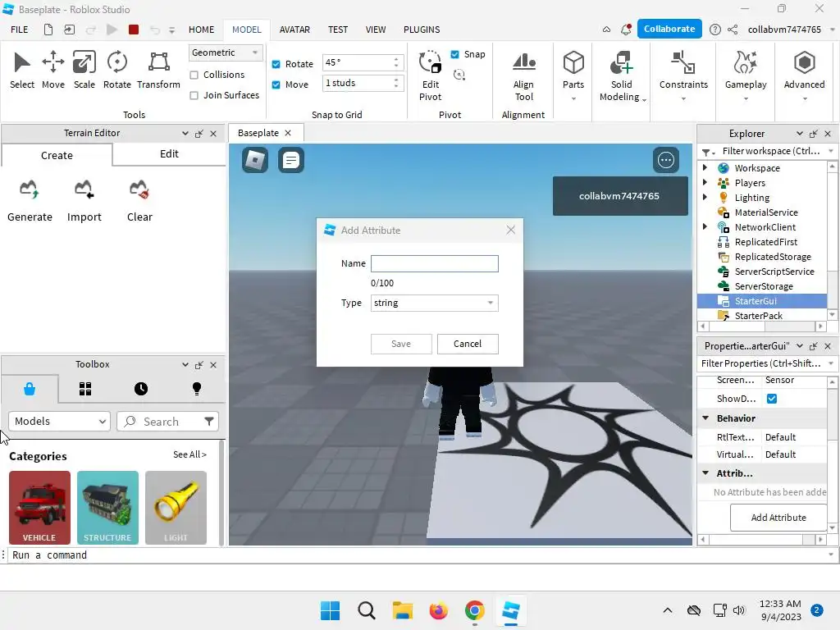Open the Roblox menu icon in viewport
This screenshot has height=630, width=840.
point(255,160)
